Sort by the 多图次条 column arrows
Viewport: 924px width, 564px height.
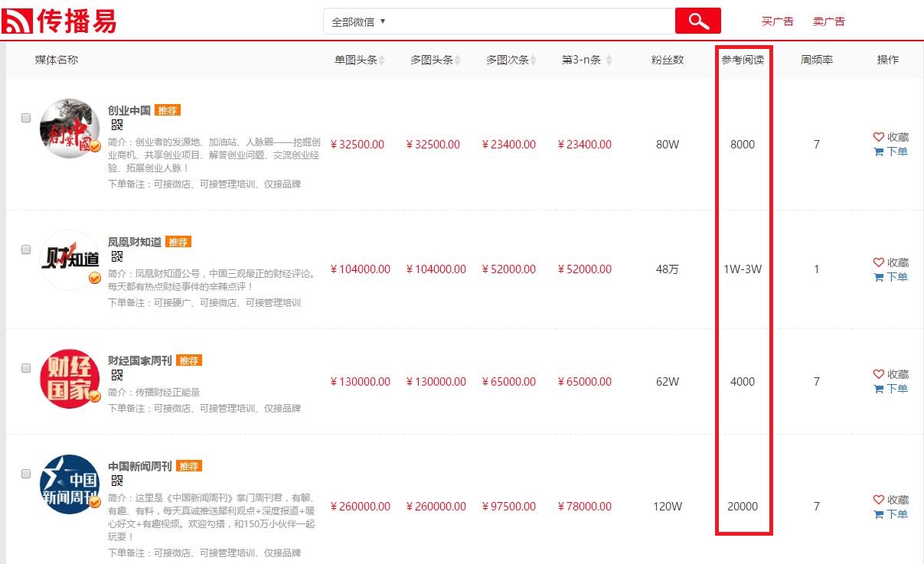[x=534, y=60]
